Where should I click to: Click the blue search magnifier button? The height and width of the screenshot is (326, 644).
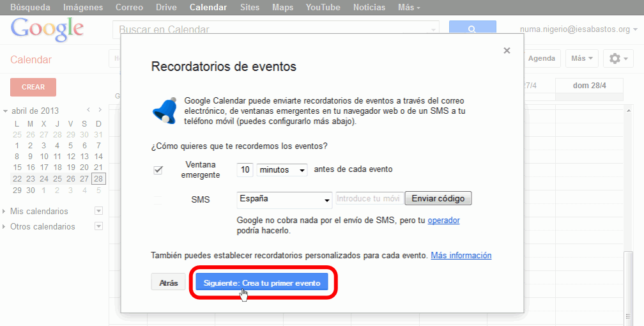point(472,29)
